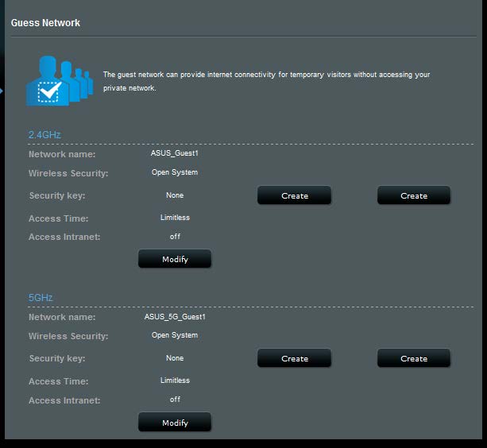Click Security key label under 2.4GHz
The height and width of the screenshot is (448, 487).
[57, 195]
